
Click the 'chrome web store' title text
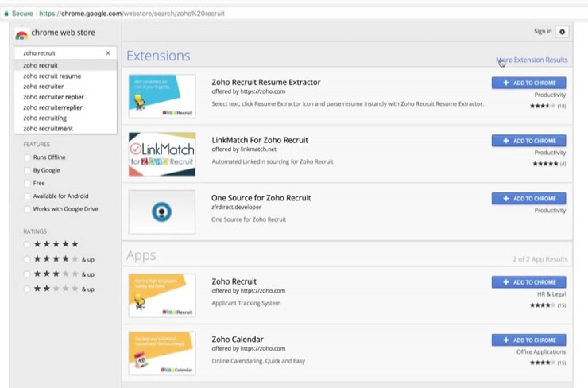(63, 33)
